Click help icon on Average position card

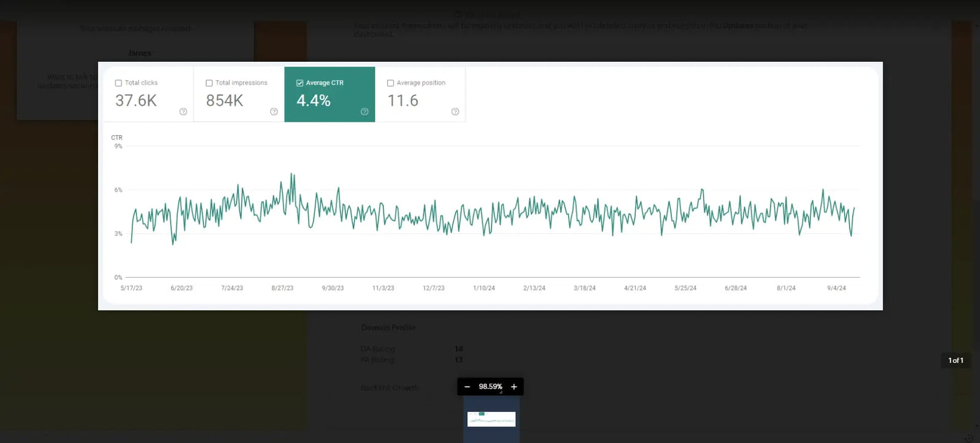455,111
